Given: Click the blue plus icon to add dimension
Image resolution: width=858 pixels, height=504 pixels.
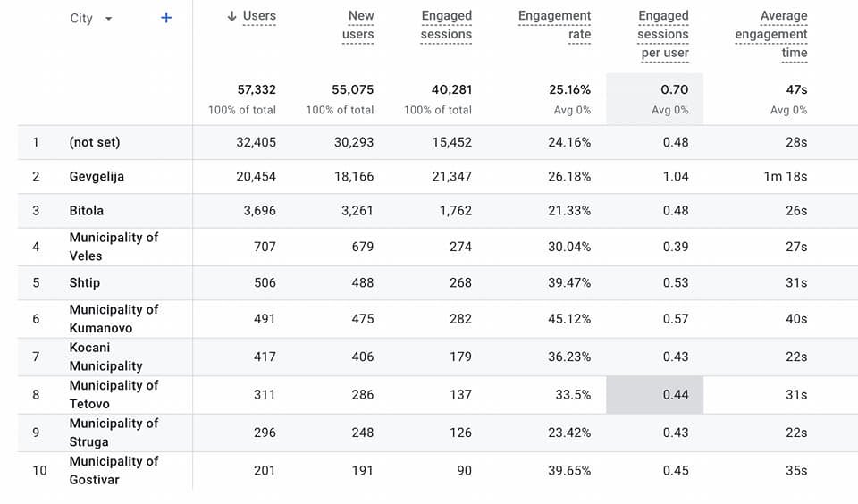Looking at the screenshot, I should [166, 18].
